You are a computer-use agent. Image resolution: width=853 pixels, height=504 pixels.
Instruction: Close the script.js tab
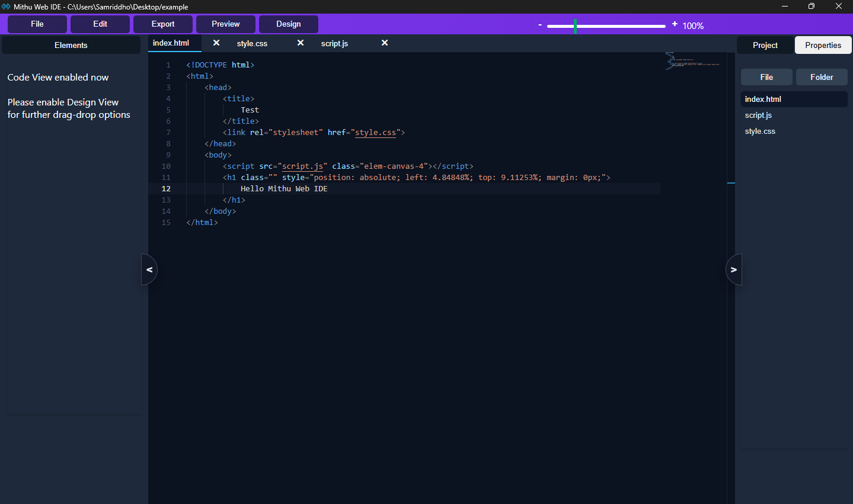(385, 43)
